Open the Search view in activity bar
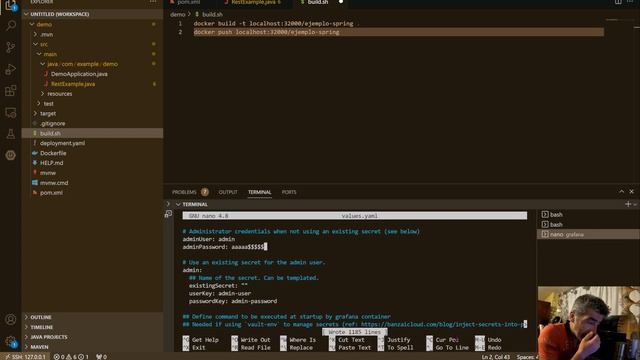This screenshot has height=360, width=640. click(x=11, y=26)
